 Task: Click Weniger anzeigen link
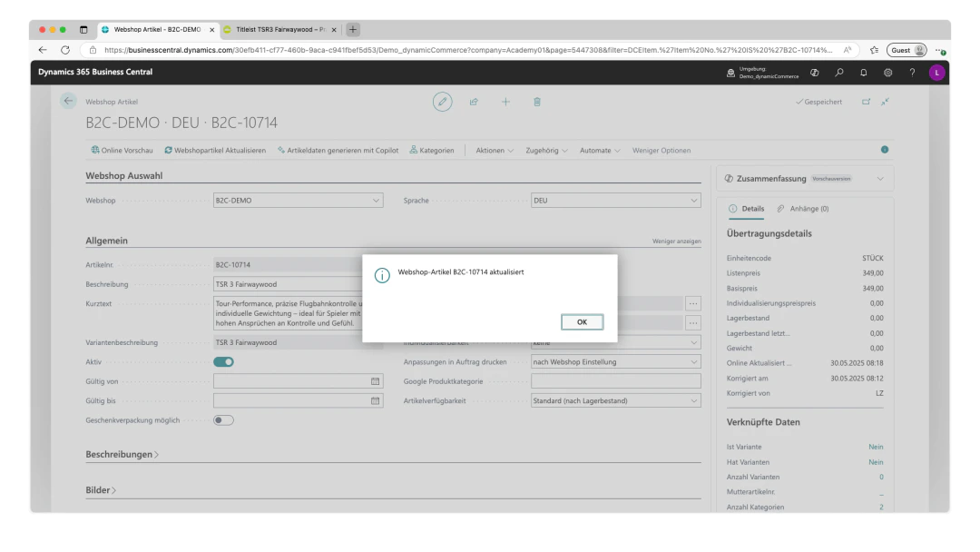click(676, 241)
